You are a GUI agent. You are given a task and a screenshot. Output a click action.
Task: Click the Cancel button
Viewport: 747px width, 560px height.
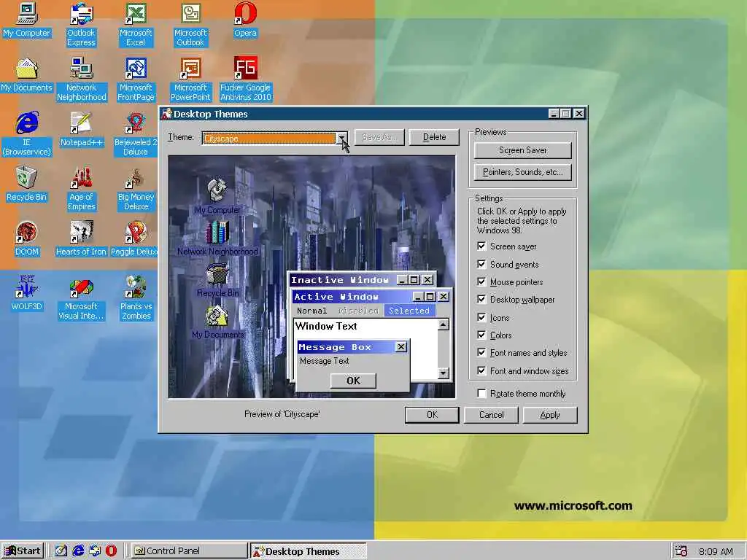coord(491,415)
